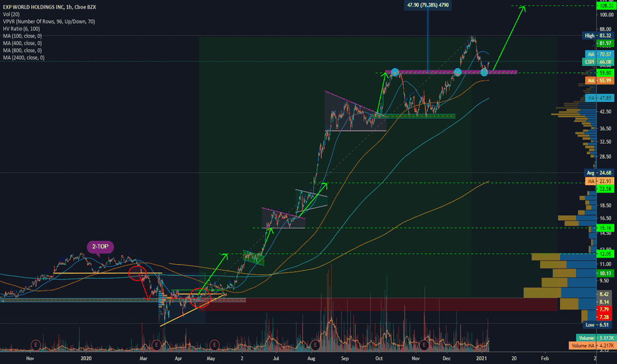
Task: Click the Volume MA 4.217K label
Action: coord(591,345)
